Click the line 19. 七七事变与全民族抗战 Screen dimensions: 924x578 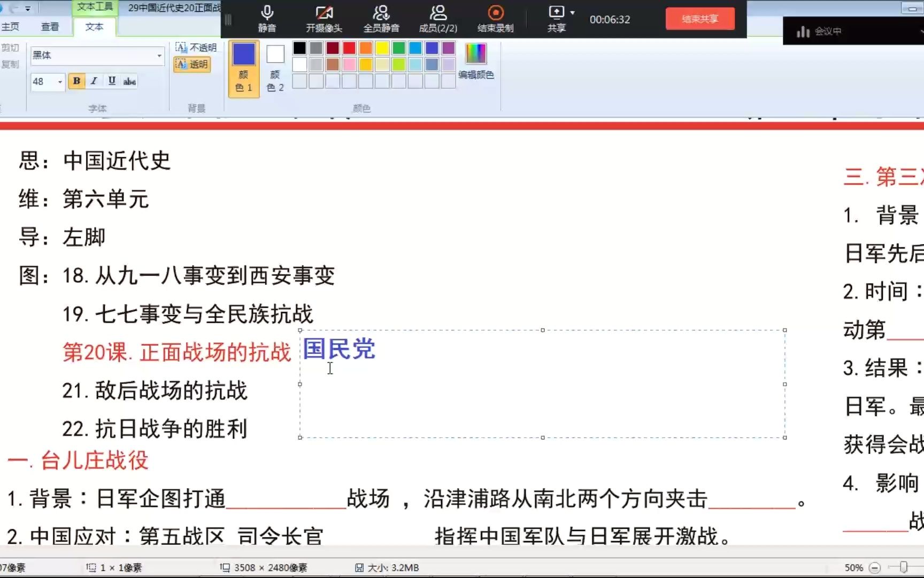188,314
